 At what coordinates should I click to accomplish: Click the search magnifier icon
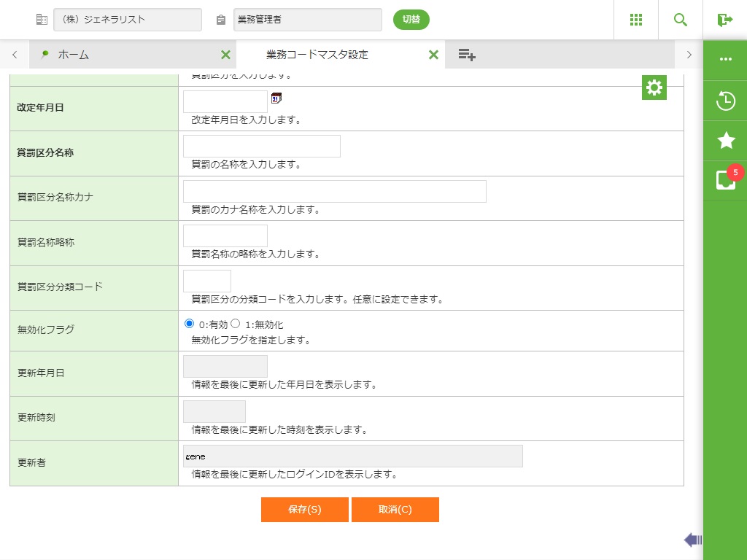[681, 20]
